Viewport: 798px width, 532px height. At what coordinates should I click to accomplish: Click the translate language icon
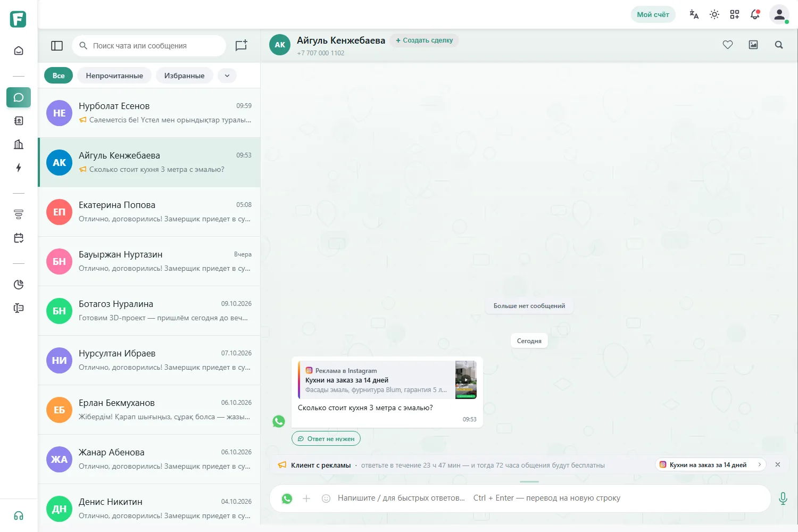(x=694, y=14)
